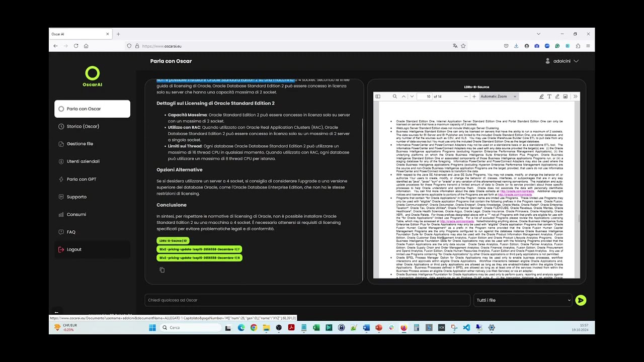644x362 pixels.
Task: Open the browser hamburger menu
Action: click(x=588, y=46)
